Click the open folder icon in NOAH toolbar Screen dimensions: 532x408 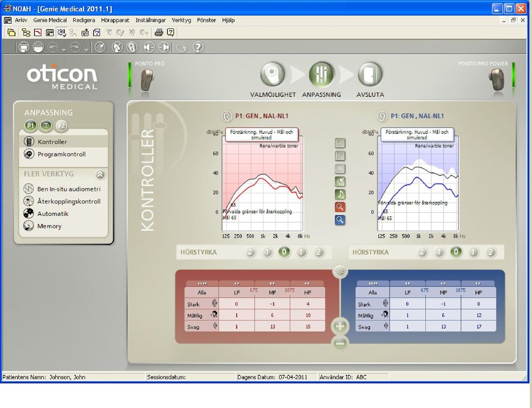tap(12, 33)
